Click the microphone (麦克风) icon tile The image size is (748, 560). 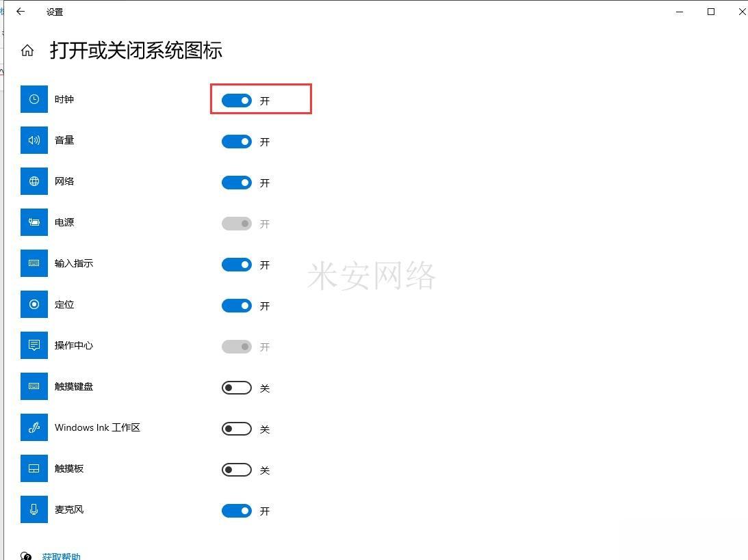[34, 509]
